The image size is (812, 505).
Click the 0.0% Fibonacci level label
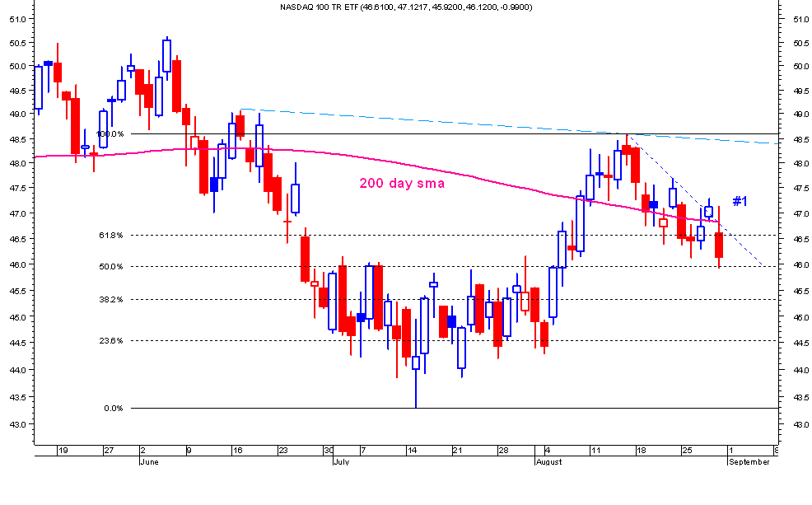(114, 408)
